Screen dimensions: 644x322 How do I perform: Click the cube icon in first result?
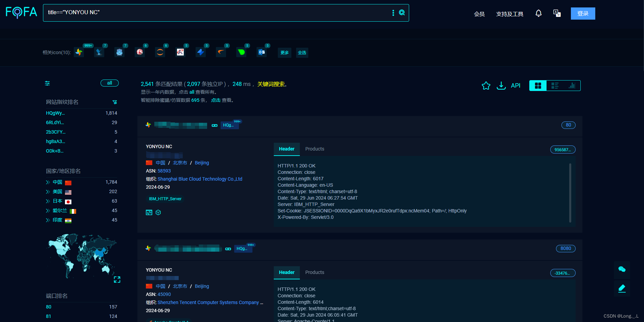tap(158, 212)
